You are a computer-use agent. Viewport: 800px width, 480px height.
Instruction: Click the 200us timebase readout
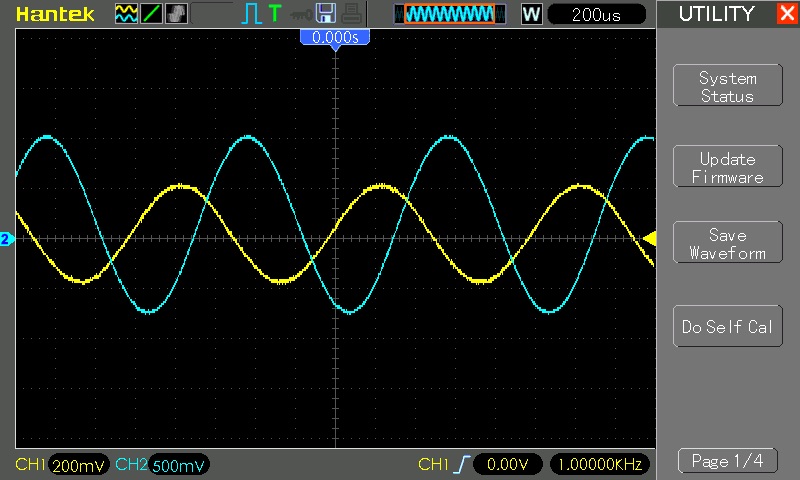click(596, 14)
